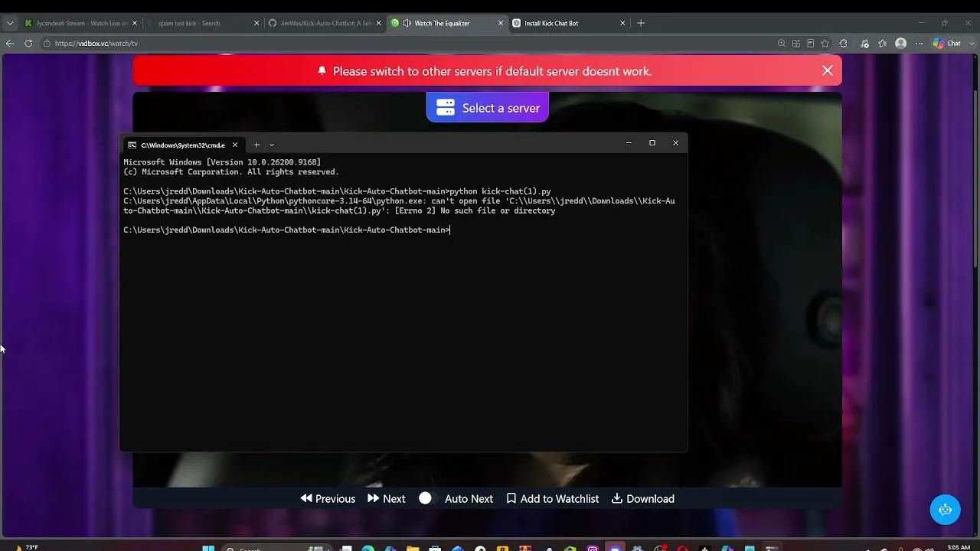Switch to the Install Kick Chat Bot tab
This screenshot has width=980, height=551.
pos(568,23)
